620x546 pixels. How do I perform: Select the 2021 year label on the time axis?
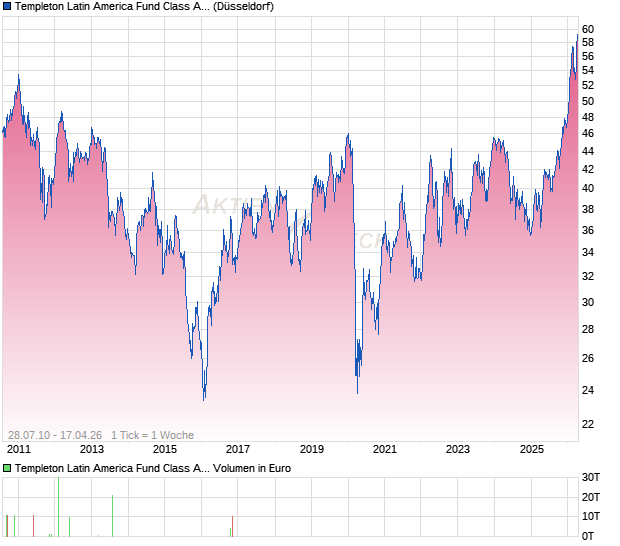[384, 450]
